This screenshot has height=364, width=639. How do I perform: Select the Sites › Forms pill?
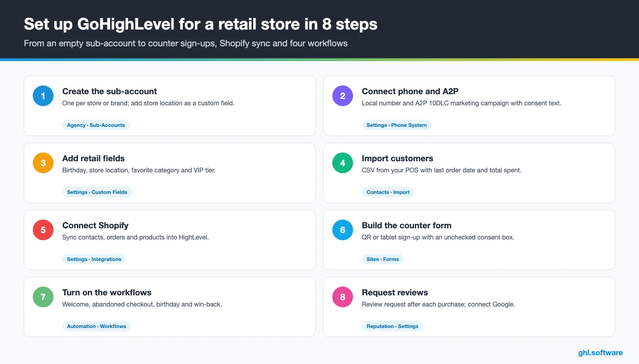[383, 259]
